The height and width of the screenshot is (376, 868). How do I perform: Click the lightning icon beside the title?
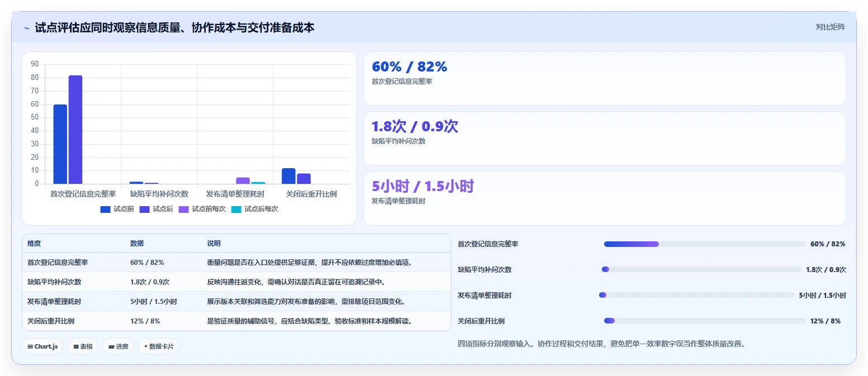(x=27, y=28)
